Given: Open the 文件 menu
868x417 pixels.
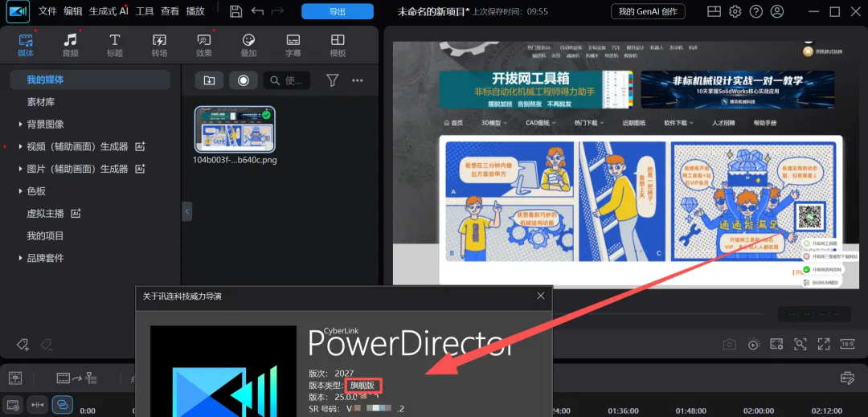Looking at the screenshot, I should [x=47, y=11].
